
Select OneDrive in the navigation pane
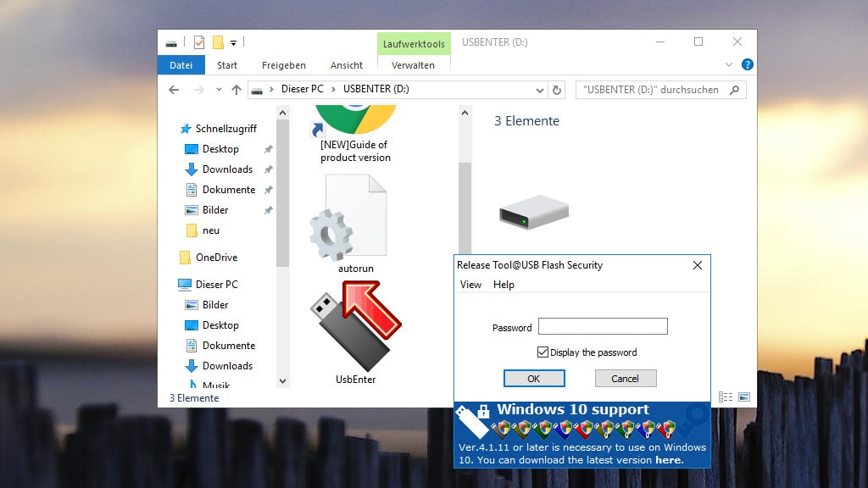point(216,258)
